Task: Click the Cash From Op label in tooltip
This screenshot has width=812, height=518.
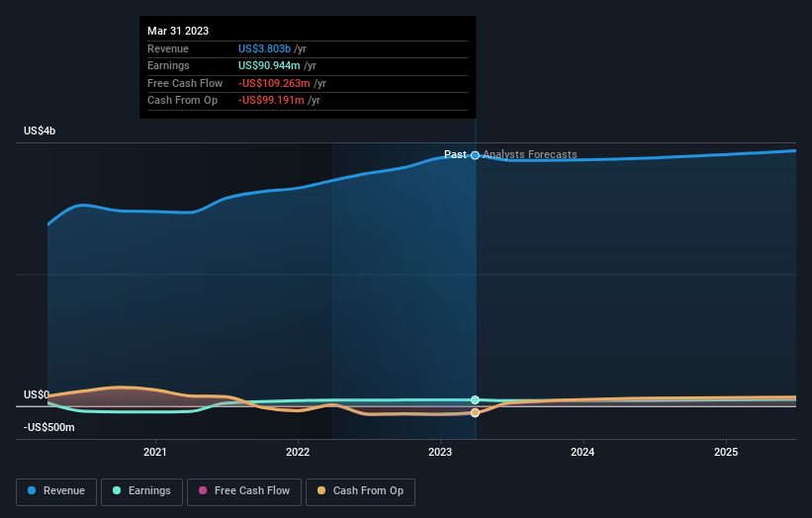Action: [182, 101]
